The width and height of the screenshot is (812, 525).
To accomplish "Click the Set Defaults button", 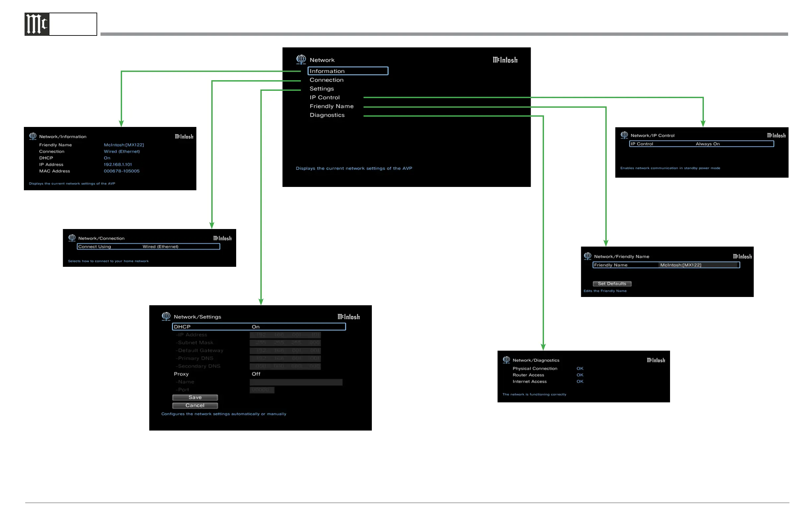I will [x=612, y=284].
